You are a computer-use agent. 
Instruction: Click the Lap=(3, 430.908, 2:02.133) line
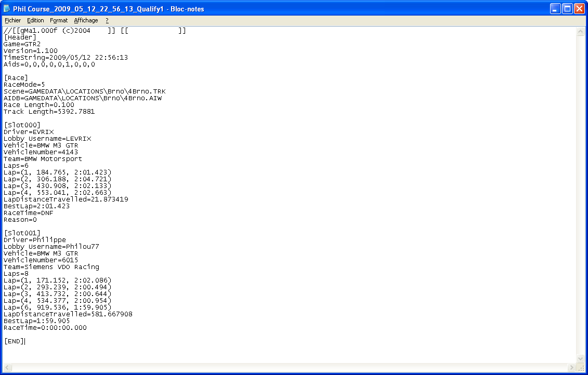tap(57, 186)
